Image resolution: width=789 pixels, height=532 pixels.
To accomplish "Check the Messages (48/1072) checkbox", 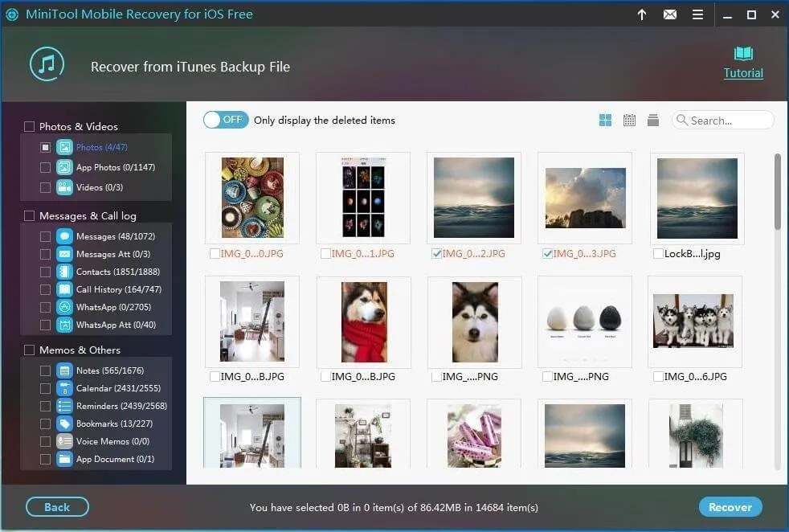I will coord(45,236).
